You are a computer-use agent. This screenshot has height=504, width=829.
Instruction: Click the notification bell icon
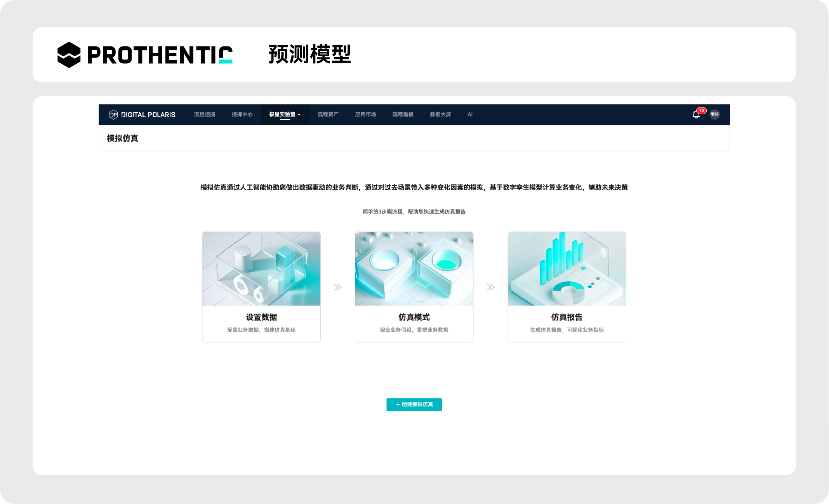[696, 115]
